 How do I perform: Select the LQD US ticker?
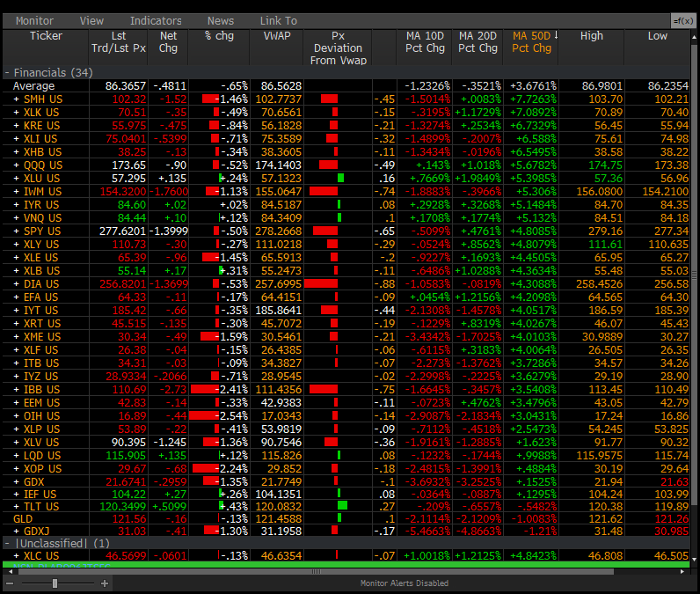[x=42, y=456]
